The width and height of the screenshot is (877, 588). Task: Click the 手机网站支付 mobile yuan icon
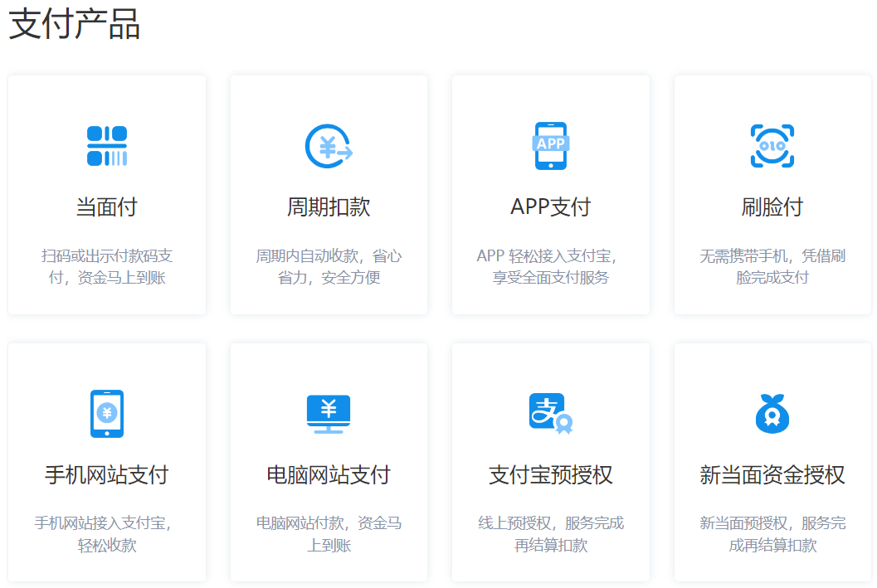(x=107, y=414)
